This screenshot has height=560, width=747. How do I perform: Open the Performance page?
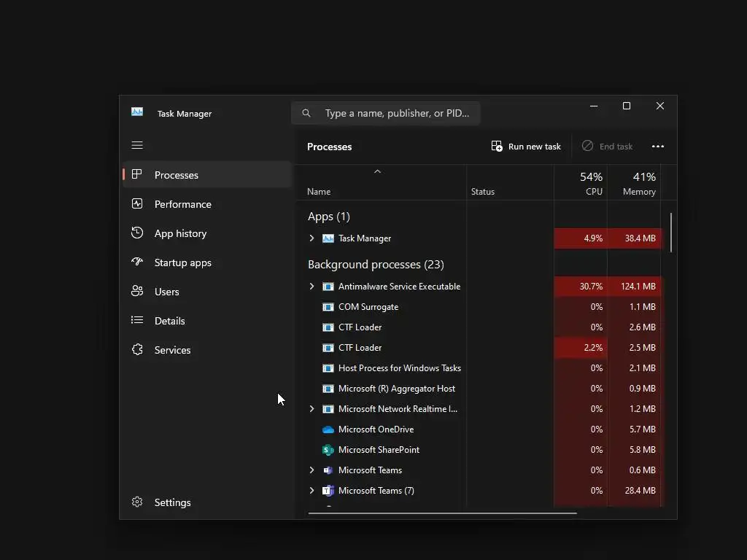[x=207, y=204]
